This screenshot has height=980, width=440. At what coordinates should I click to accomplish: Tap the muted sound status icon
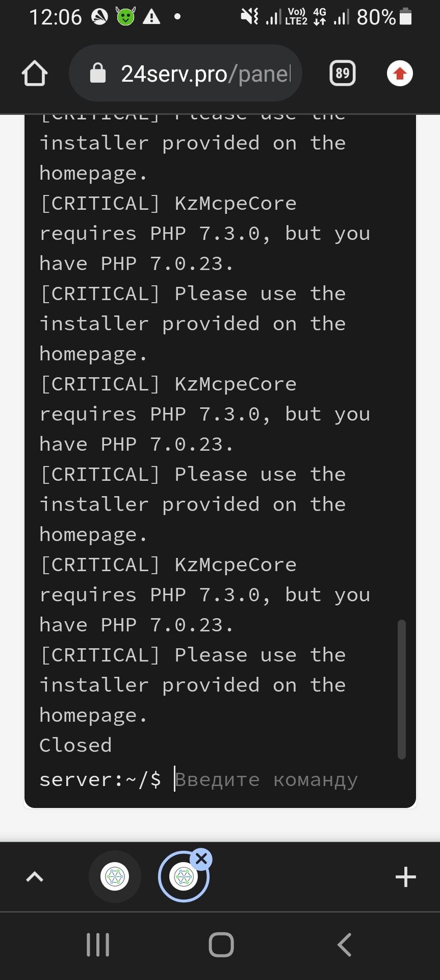point(250,17)
